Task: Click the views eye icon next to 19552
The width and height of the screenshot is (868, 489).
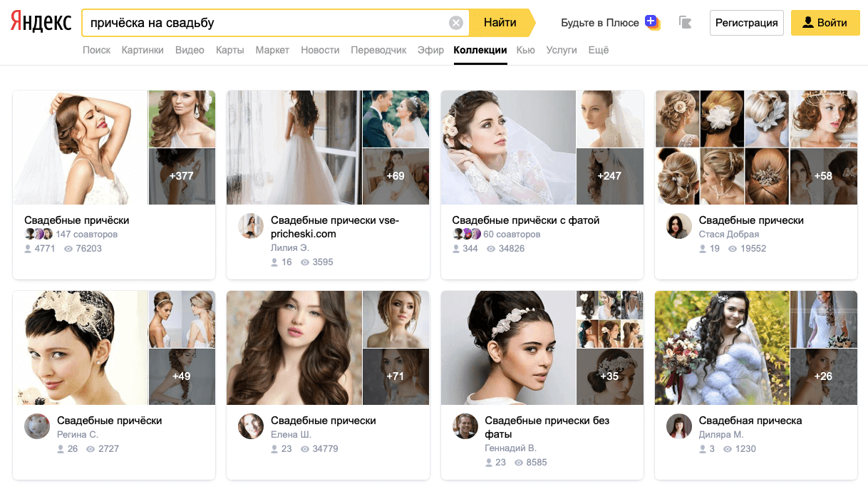Action: (733, 249)
